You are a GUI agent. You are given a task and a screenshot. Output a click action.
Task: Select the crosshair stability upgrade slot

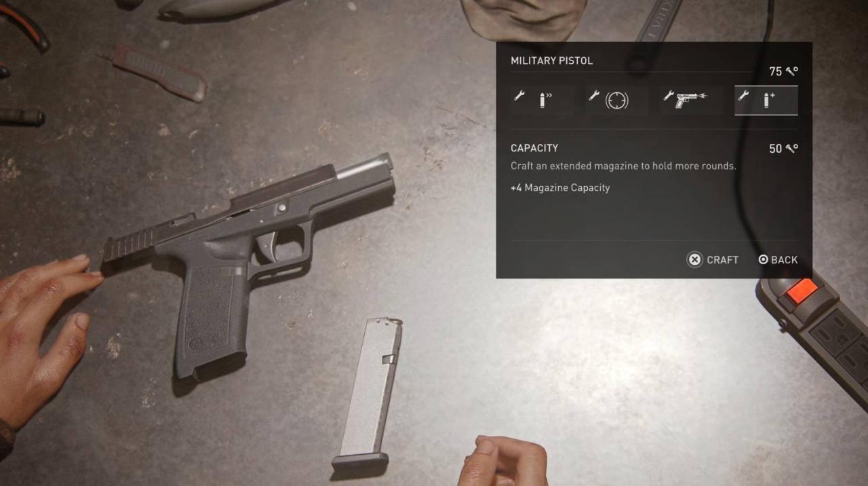pos(616,100)
